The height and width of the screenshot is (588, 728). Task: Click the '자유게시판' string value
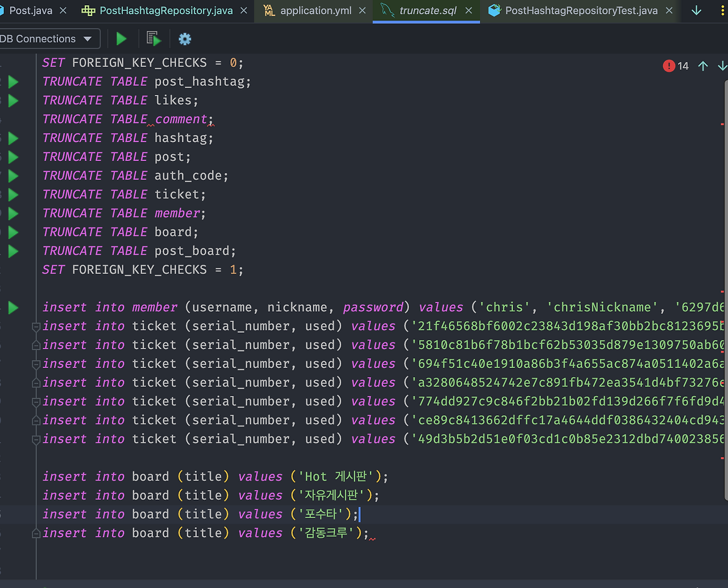point(331,495)
